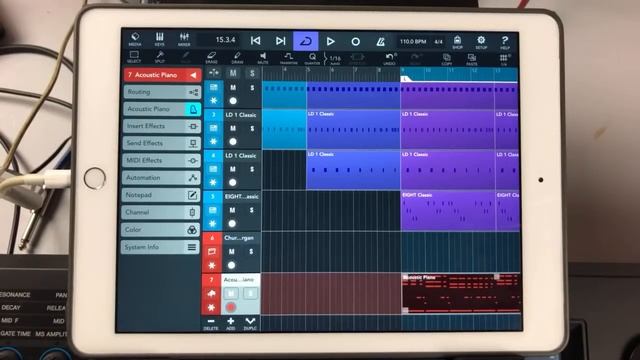This screenshot has height=360, width=640.
Task: Duplicate the selected track
Action: click(x=250, y=324)
